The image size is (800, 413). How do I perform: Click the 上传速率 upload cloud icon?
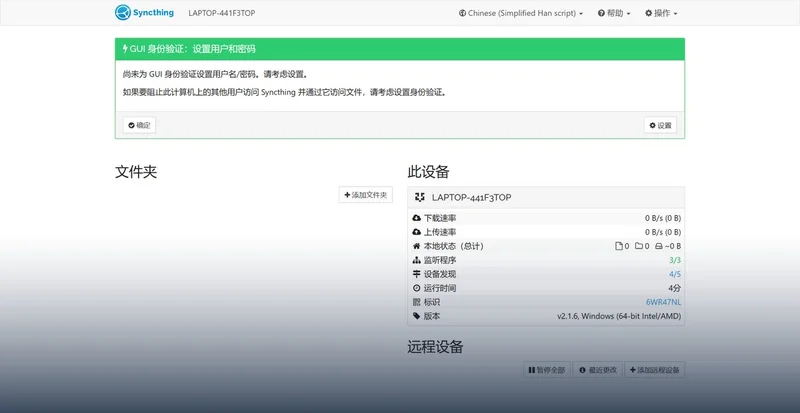[416, 232]
